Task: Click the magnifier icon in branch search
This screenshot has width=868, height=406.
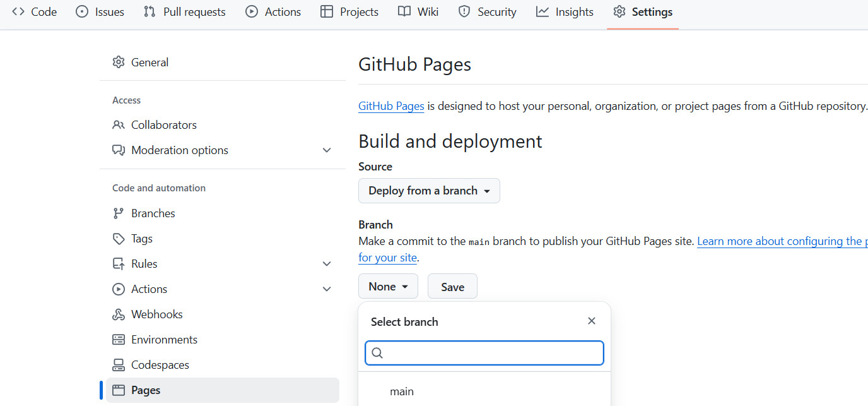Action: 377,353
